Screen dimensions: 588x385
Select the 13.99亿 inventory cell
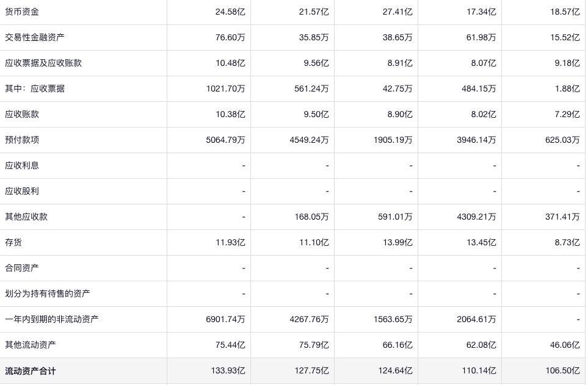(397, 242)
